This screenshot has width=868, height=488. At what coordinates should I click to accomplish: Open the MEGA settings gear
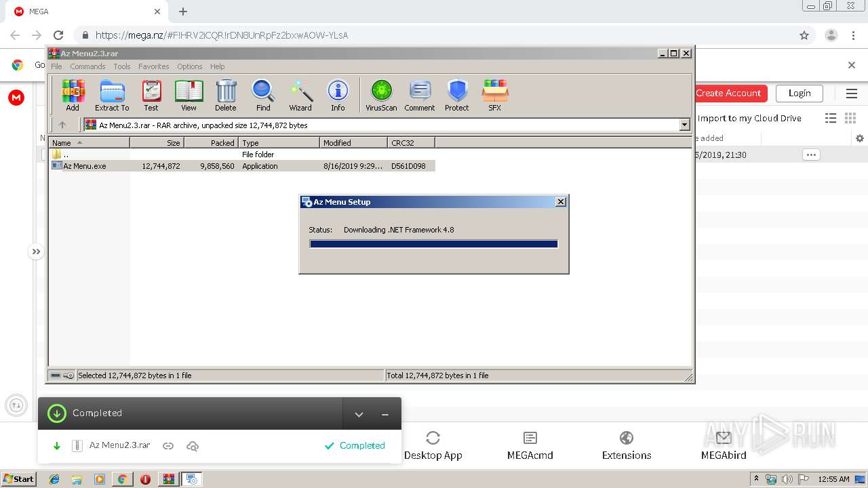tap(860, 138)
